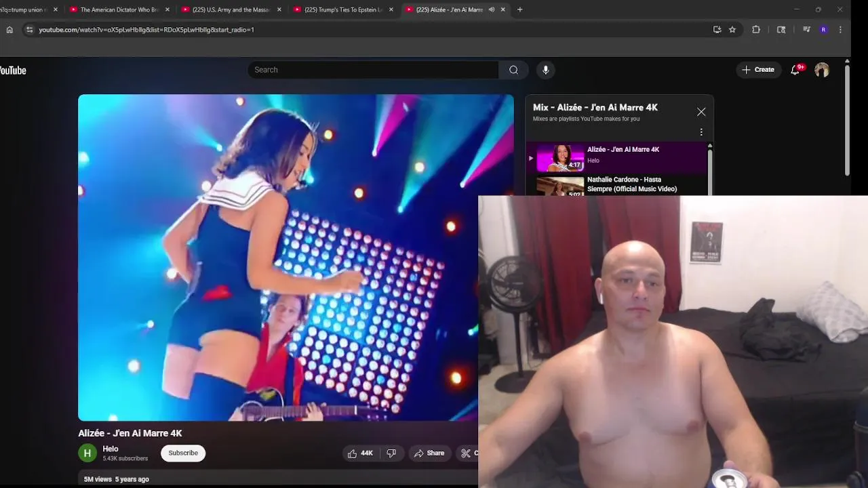Bookmark this page with star icon
868x488 pixels.
pos(732,30)
